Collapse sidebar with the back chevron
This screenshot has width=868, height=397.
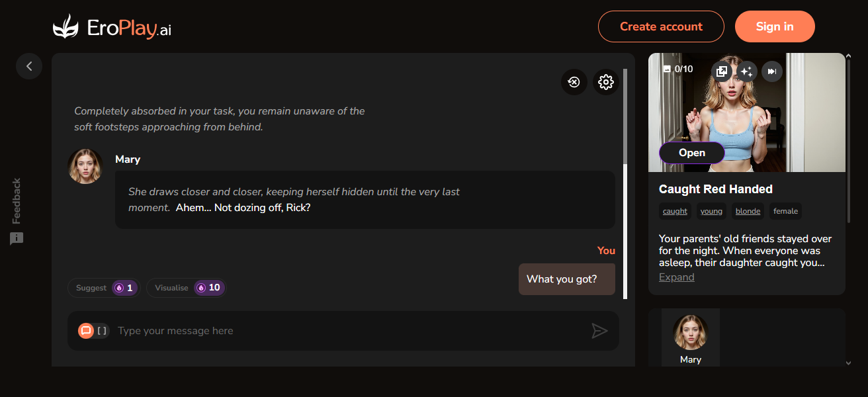29,66
